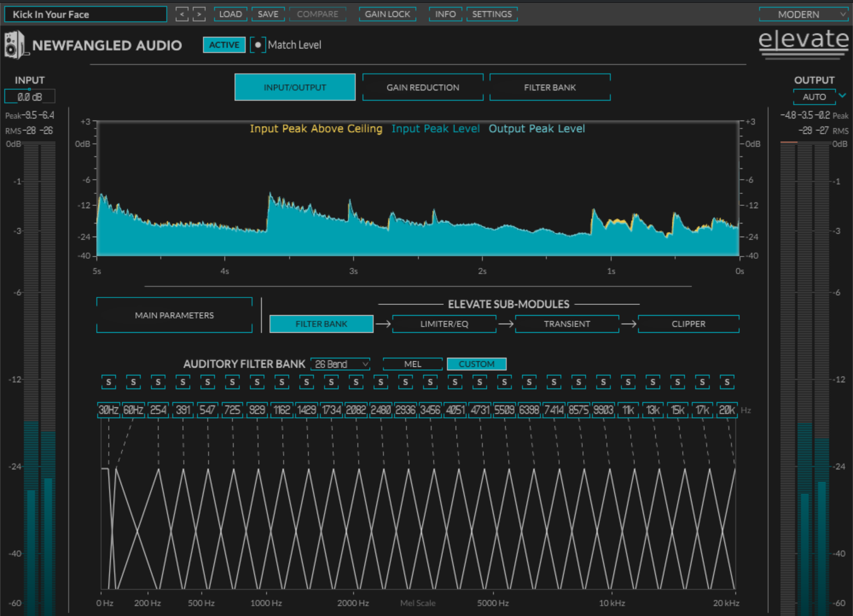Open SETTINGS

tap(492, 14)
